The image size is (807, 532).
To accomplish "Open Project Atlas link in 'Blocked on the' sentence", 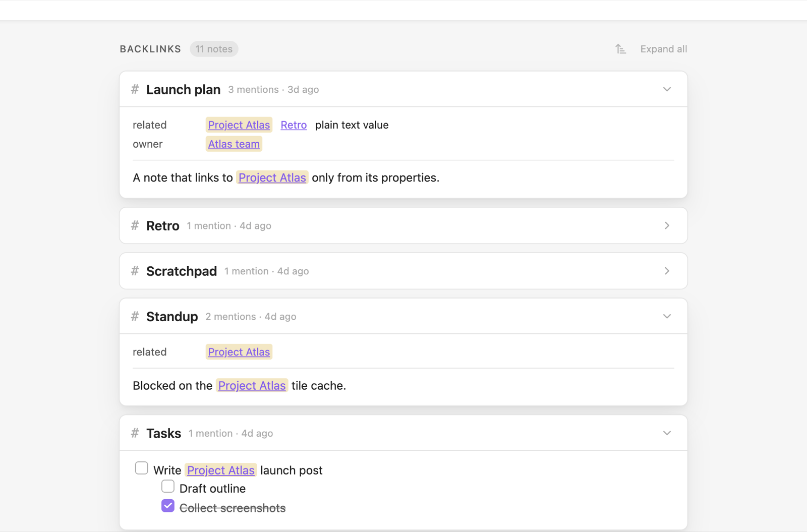I will [x=252, y=386].
